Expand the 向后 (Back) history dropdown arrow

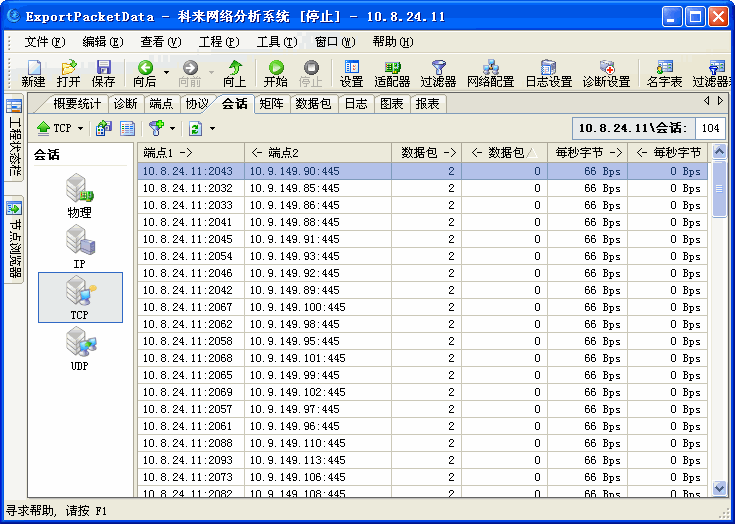[166, 68]
